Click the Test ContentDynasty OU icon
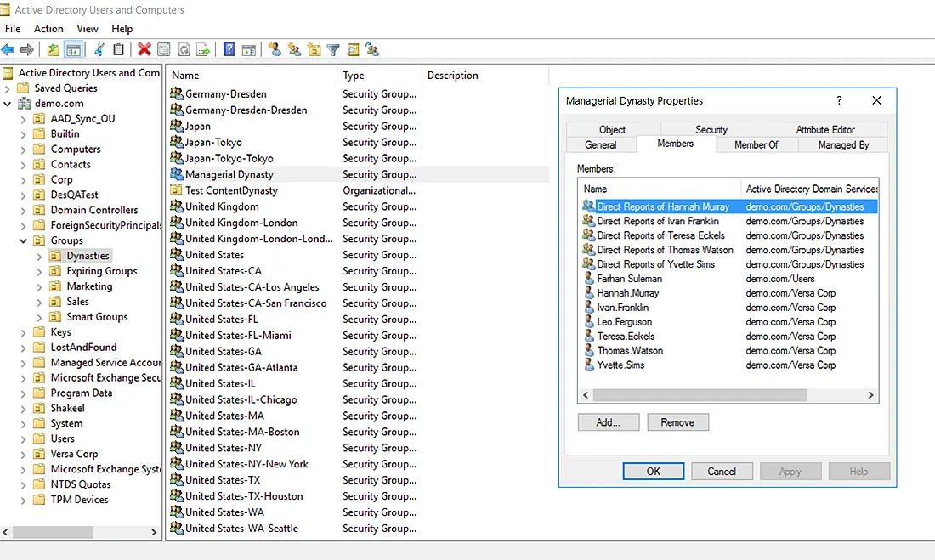Viewport: 935px width, 560px height. tap(177, 189)
